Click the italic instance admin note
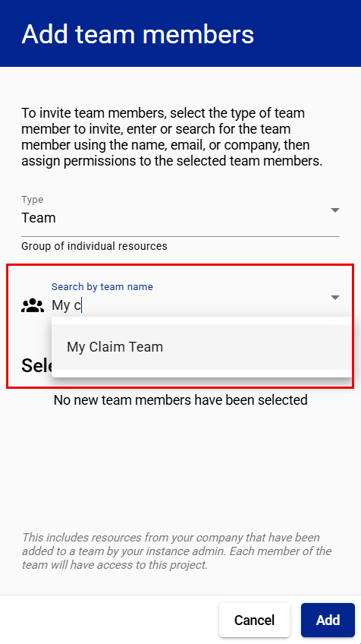The image size is (361, 644). tap(177, 551)
